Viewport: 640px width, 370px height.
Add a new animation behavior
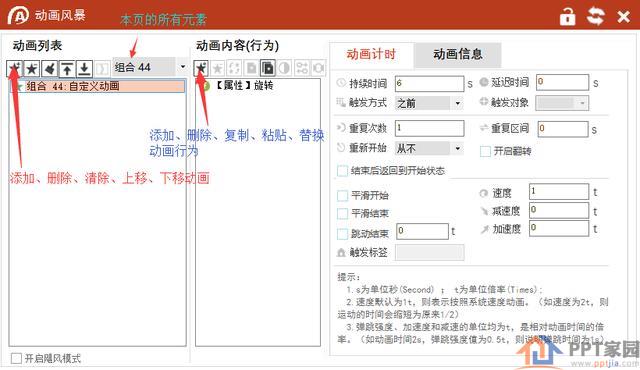[201, 68]
